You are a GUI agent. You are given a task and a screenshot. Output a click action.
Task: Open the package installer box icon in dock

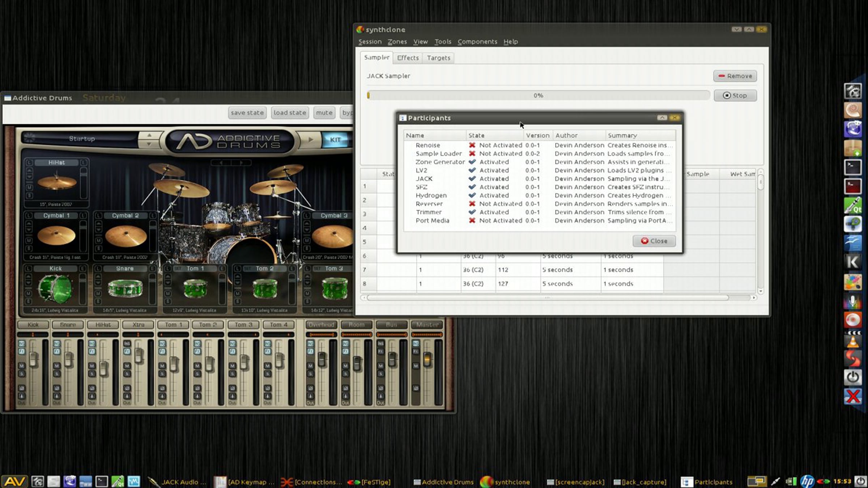point(853,148)
